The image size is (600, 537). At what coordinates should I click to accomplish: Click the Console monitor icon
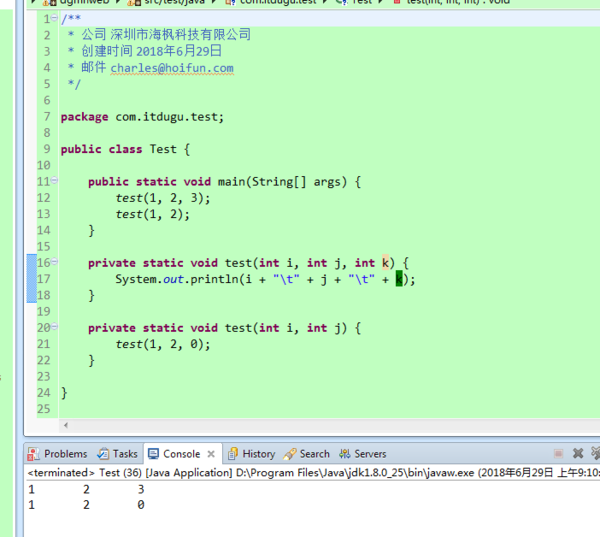[x=153, y=454]
